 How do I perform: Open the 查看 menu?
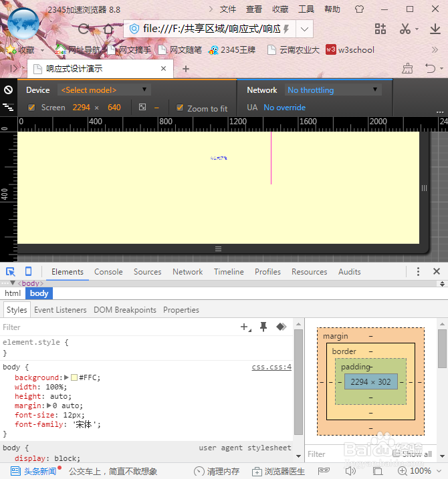click(x=254, y=9)
